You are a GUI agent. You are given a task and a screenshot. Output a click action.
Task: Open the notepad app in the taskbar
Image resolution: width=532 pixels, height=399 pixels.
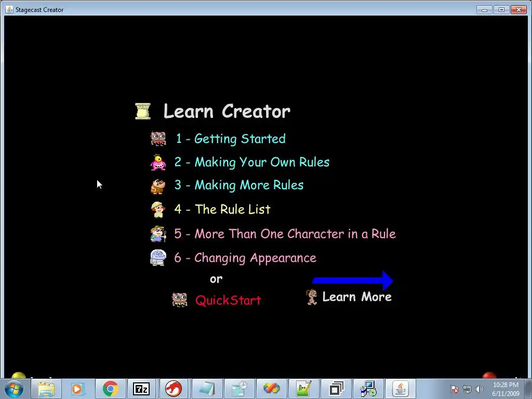point(207,389)
